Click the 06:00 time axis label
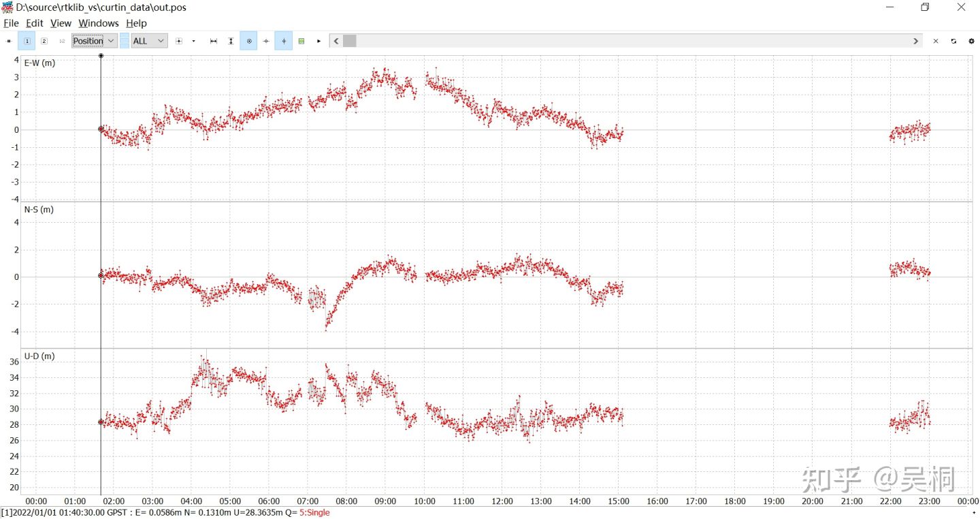This screenshot has width=980, height=519. click(x=269, y=501)
